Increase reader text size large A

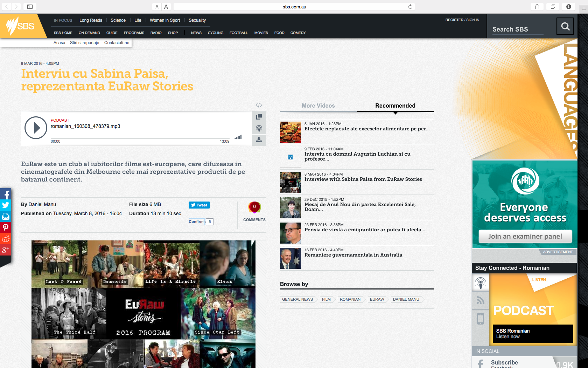click(166, 7)
